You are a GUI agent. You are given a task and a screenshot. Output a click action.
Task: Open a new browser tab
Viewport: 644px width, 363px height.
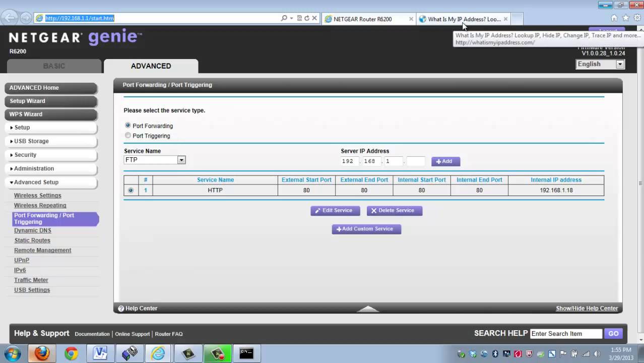[x=517, y=19]
